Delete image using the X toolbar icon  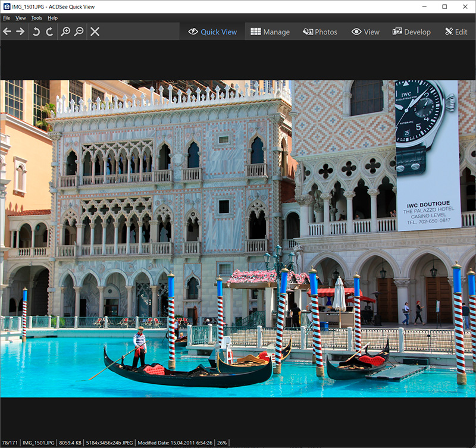tap(95, 32)
